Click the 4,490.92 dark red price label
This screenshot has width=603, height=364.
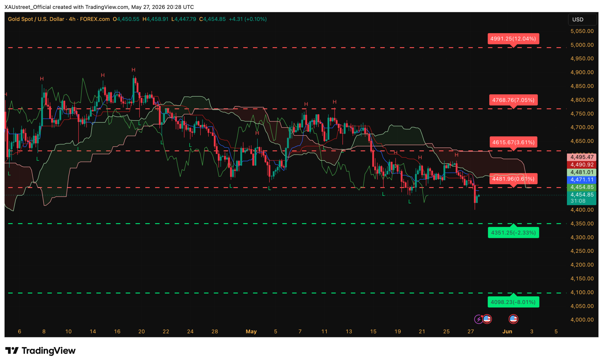tap(582, 165)
